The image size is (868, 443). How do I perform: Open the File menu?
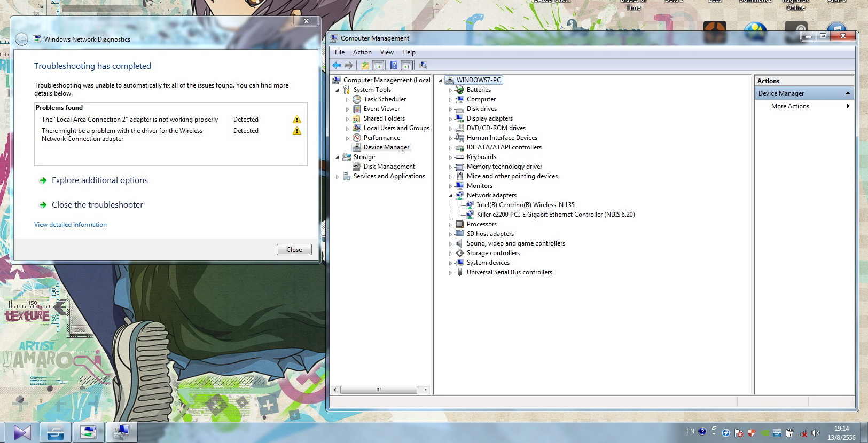[340, 52]
